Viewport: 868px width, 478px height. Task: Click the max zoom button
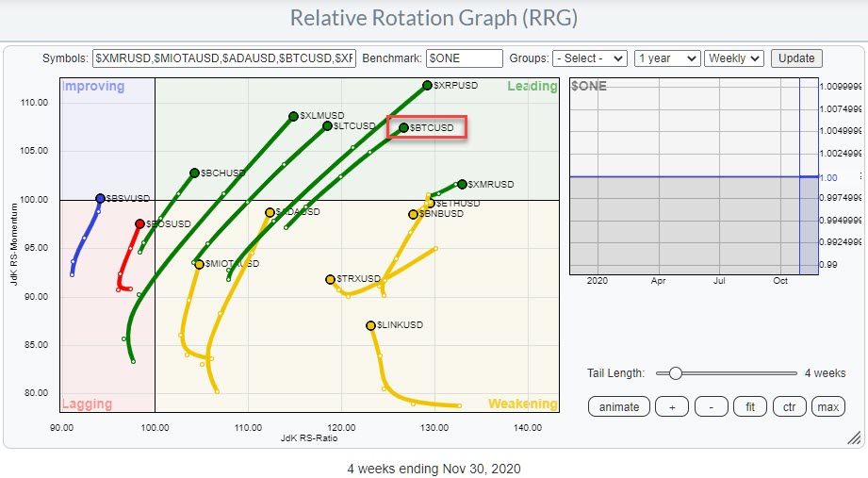point(827,407)
